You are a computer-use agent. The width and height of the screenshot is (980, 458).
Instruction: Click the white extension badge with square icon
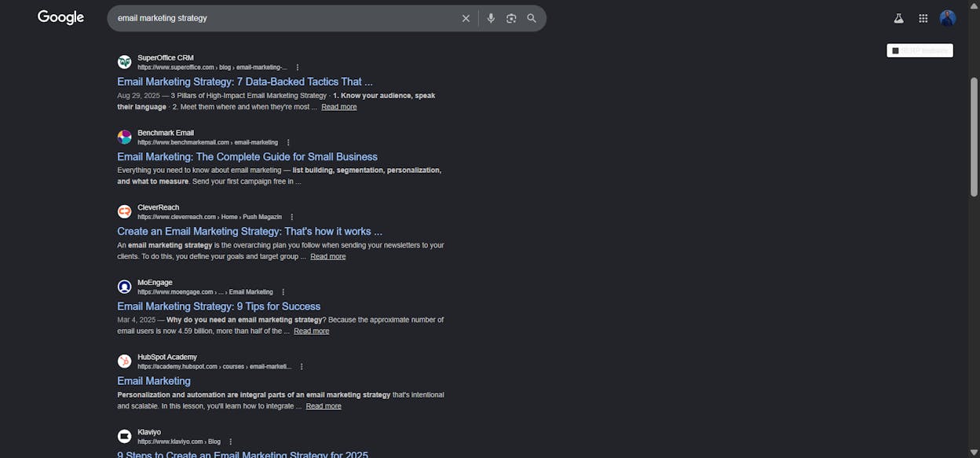coord(920,50)
